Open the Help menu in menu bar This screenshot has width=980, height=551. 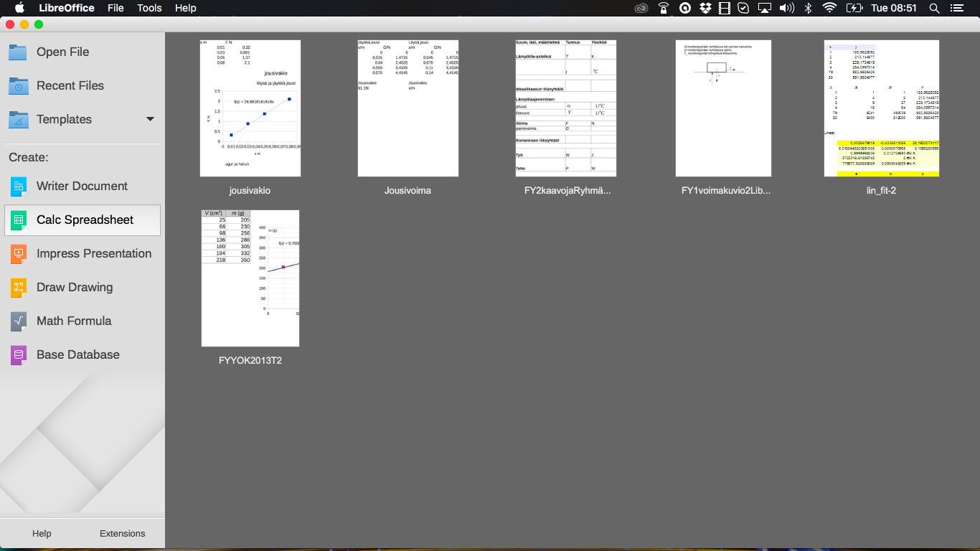pos(186,8)
